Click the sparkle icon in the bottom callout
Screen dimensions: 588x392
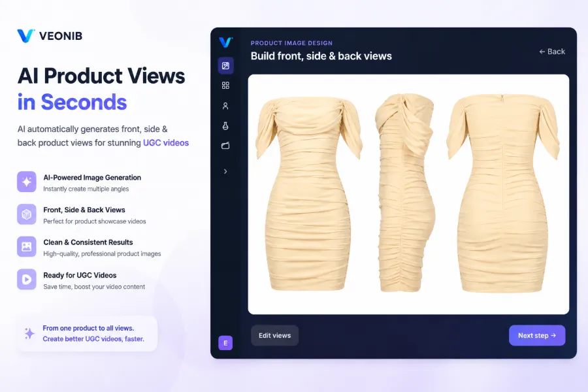click(29, 333)
